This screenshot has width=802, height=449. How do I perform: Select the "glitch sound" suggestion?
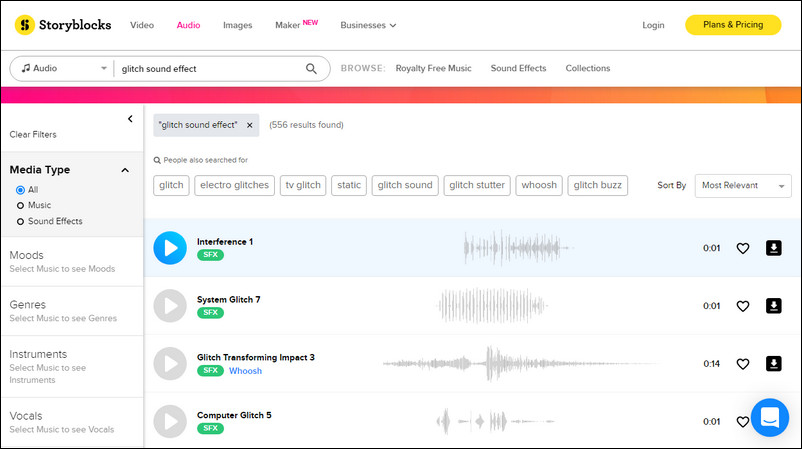405,185
